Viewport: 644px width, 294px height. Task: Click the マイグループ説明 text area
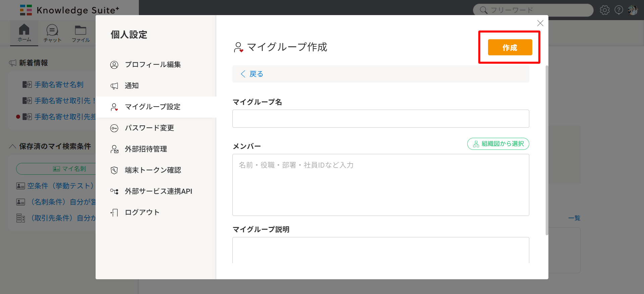[380, 250]
